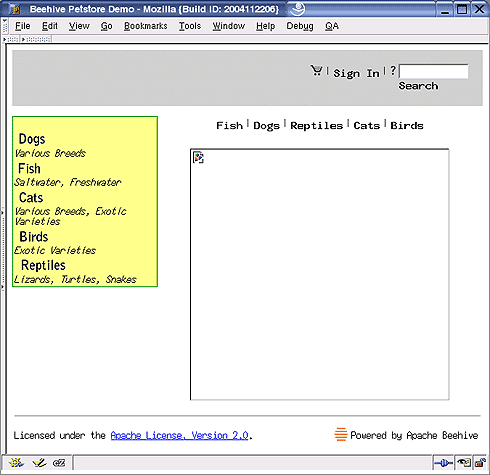
Task: Click the help question mark icon
Action: coord(393,70)
